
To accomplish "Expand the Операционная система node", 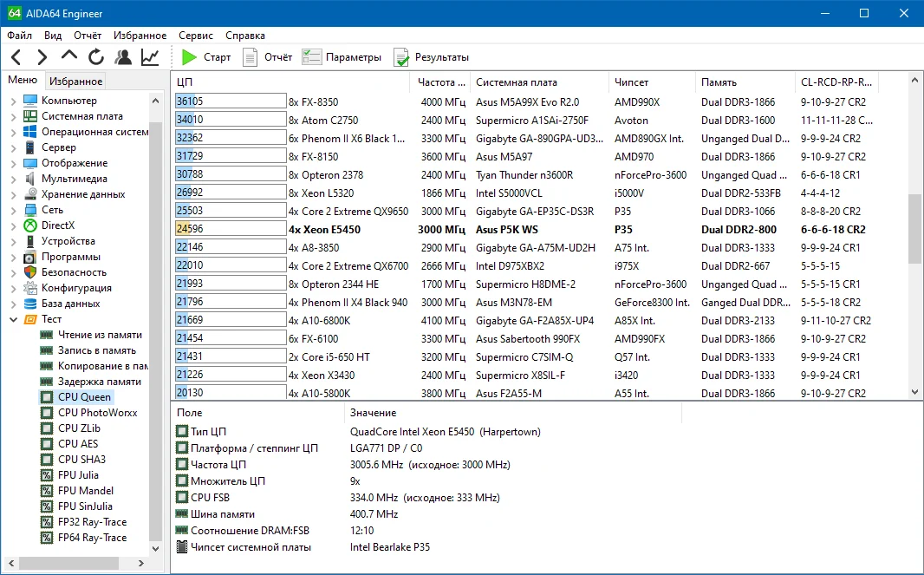I will point(14,132).
